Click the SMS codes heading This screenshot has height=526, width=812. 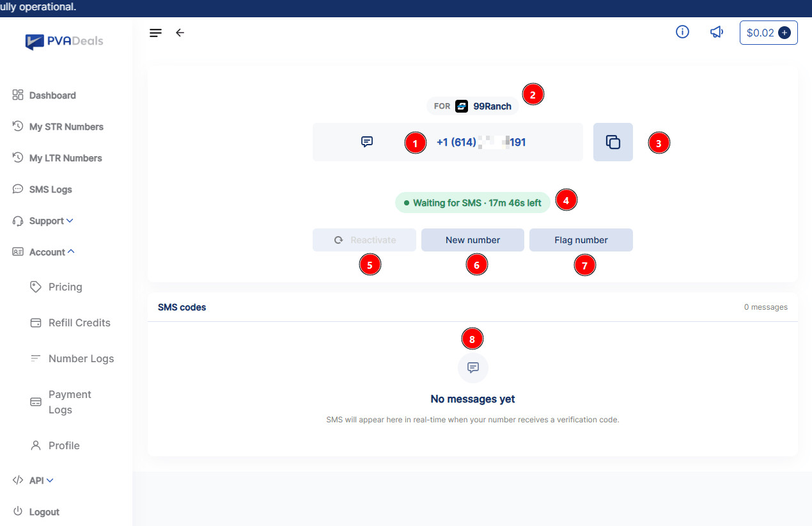(x=182, y=307)
